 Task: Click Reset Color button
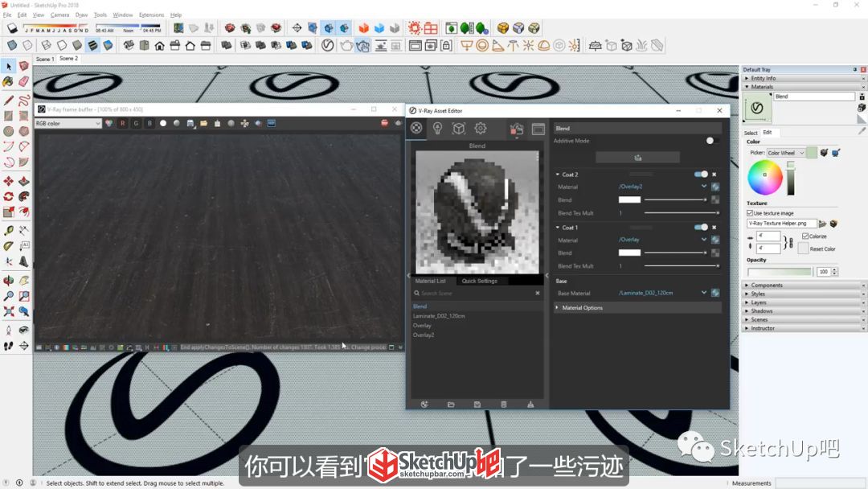click(803, 249)
